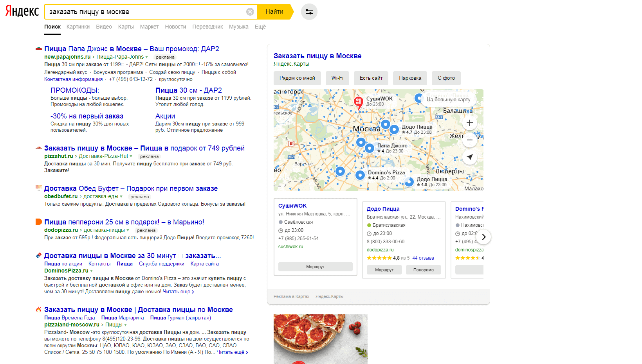Filter map by Парковка

click(x=410, y=78)
